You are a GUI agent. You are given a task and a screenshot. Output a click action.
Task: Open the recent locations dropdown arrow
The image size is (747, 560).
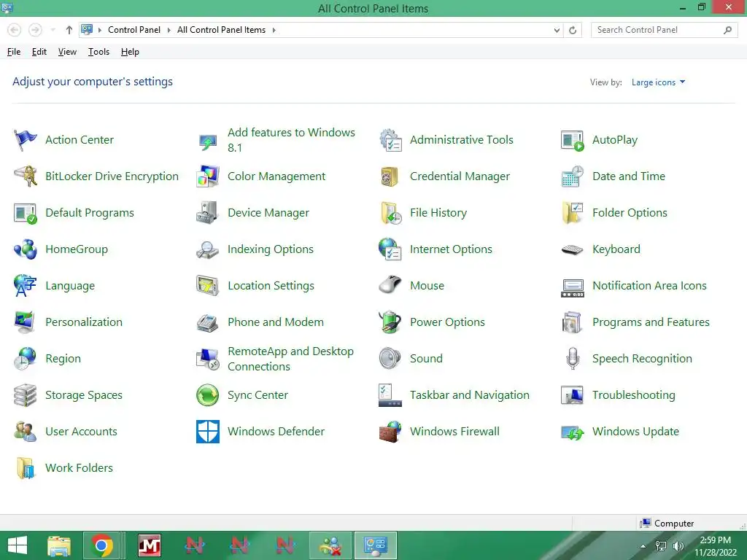click(53, 30)
